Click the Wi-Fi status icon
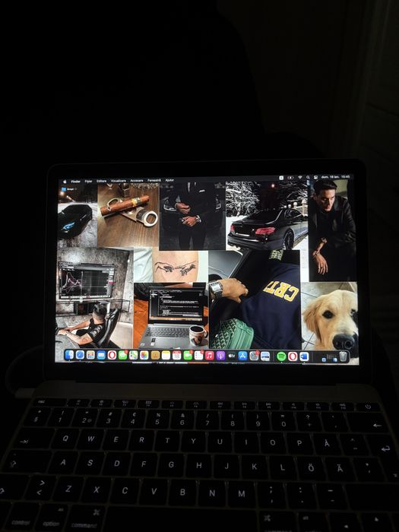 [x=300, y=177]
